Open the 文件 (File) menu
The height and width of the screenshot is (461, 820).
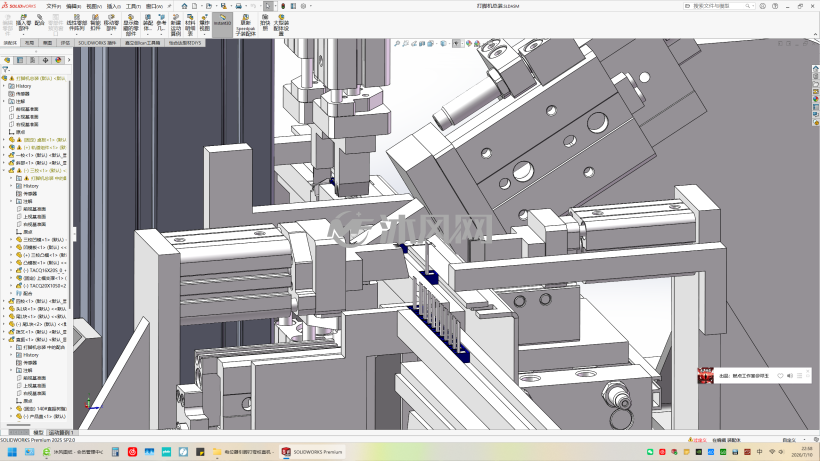click(53, 6)
